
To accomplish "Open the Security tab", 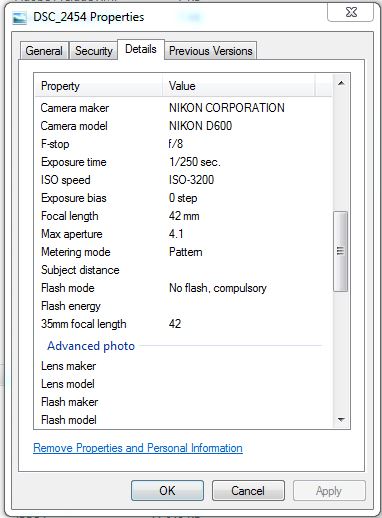I will [94, 51].
